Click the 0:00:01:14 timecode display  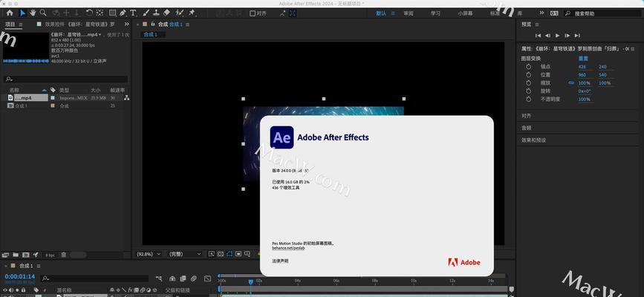click(20, 276)
